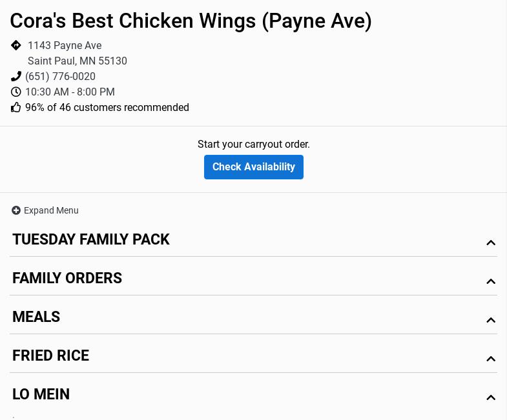Open the Tuesday Family Pack menu heading
The image size is (507, 420).
pos(91,239)
